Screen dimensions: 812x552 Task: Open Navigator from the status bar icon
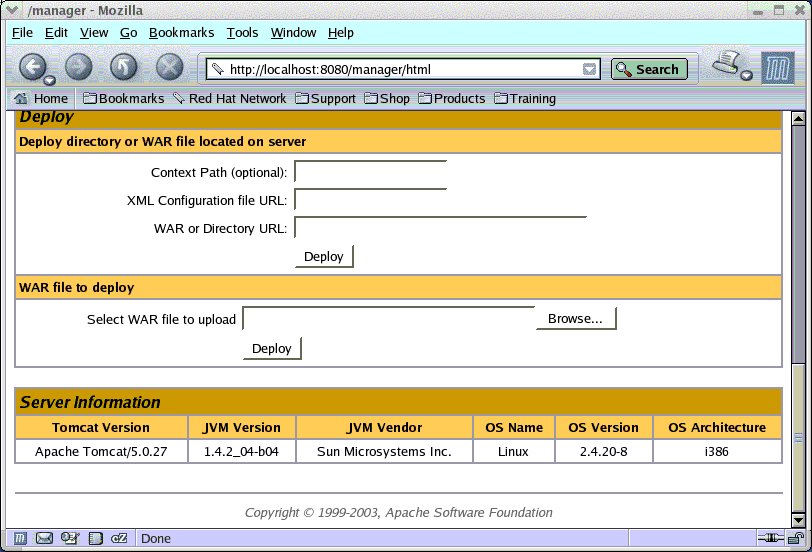(x=20, y=539)
